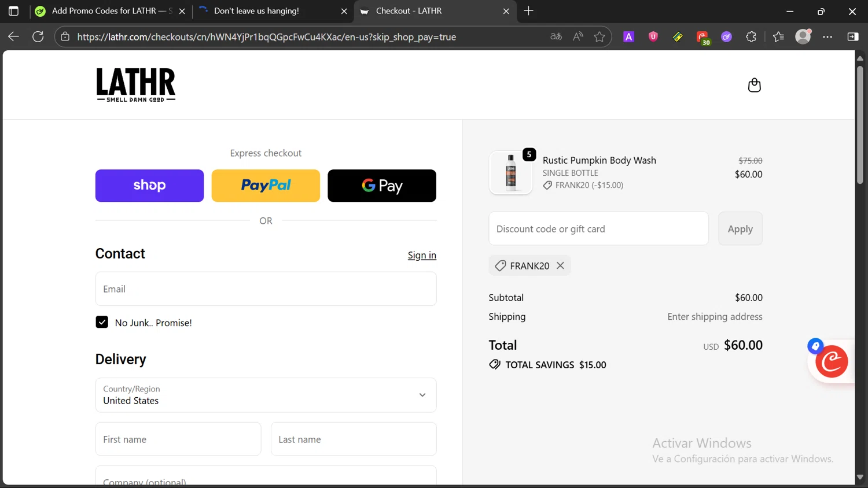Open the translate page icon
Image resolution: width=868 pixels, height=488 pixels.
coord(556,36)
